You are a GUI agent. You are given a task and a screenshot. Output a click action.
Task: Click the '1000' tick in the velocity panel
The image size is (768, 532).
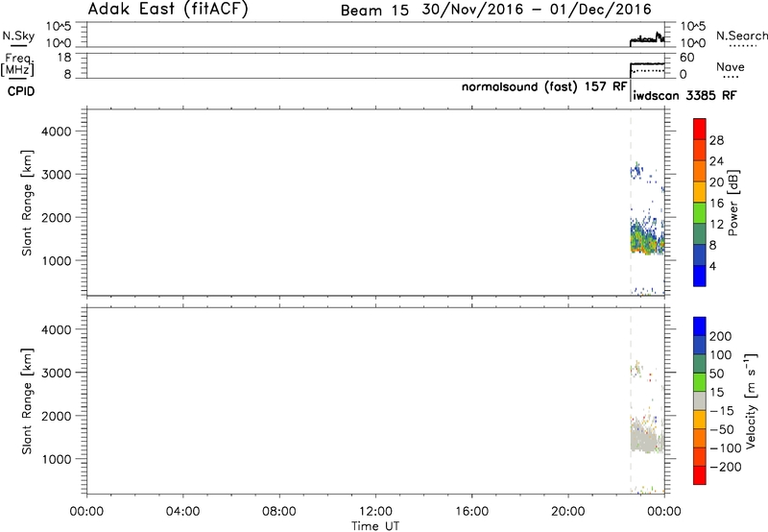tap(57, 459)
